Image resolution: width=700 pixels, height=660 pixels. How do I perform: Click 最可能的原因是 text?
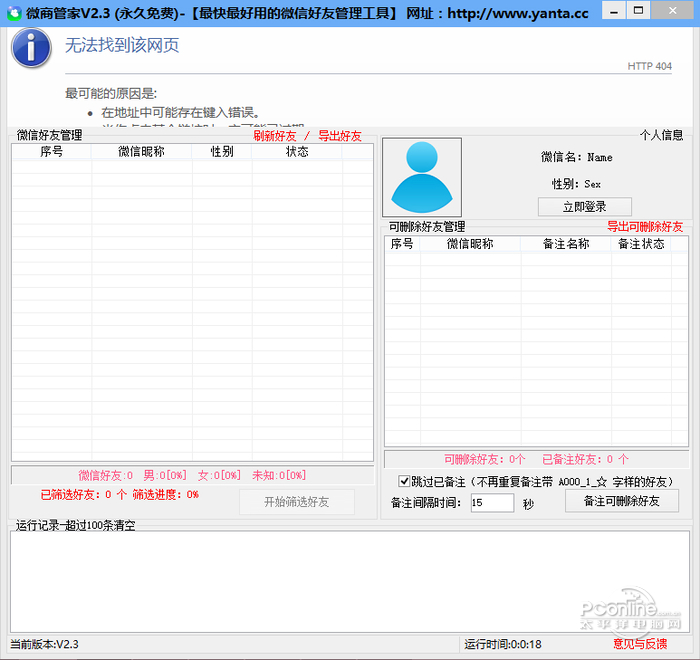tap(111, 93)
